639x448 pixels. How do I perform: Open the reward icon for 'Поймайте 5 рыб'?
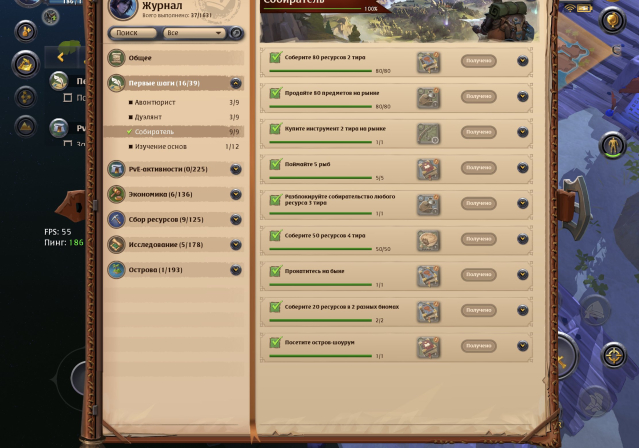[x=429, y=169]
